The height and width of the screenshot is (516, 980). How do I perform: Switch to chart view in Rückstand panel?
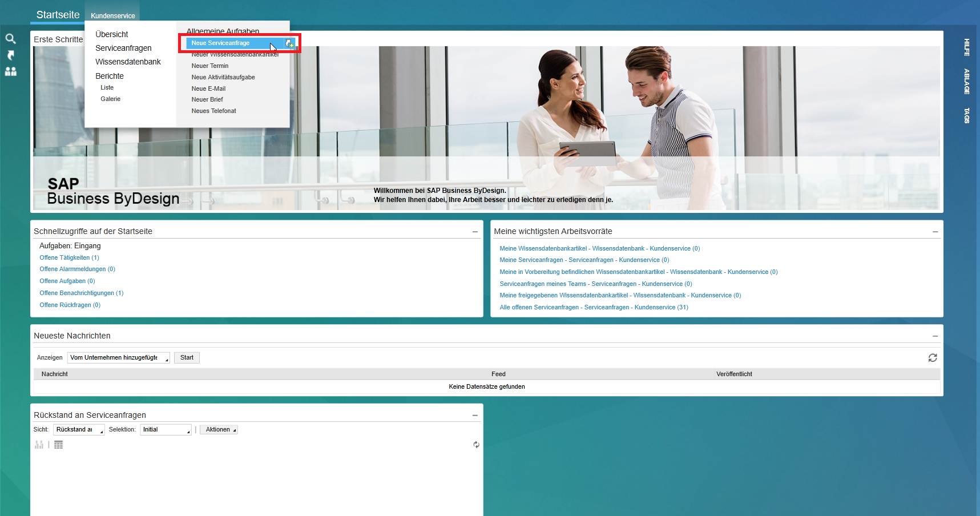click(39, 445)
